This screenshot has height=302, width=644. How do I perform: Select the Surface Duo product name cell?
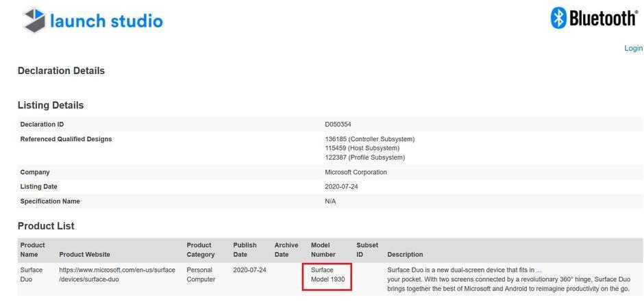(x=32, y=275)
